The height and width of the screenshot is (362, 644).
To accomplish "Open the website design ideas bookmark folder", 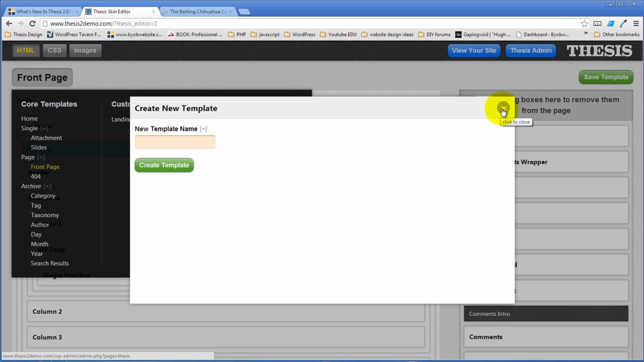I will [x=387, y=35].
